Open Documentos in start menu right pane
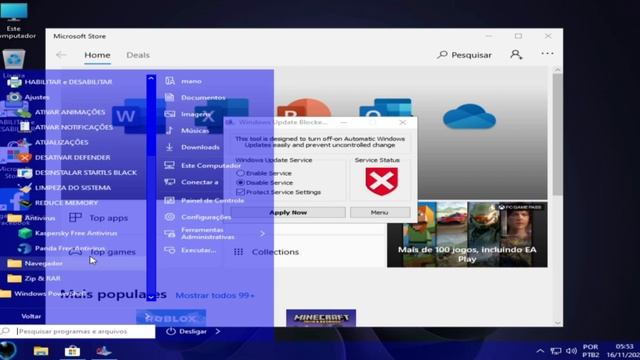 point(195,98)
